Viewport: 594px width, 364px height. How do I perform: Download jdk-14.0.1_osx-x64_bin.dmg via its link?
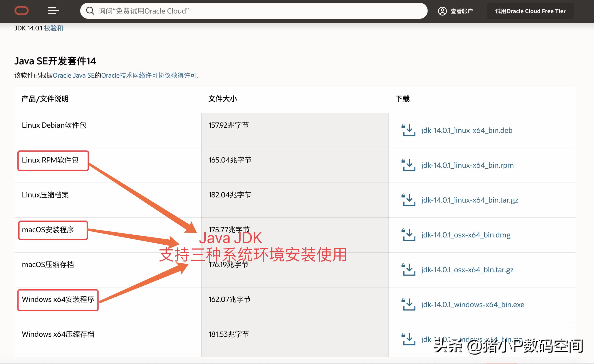pos(466,235)
